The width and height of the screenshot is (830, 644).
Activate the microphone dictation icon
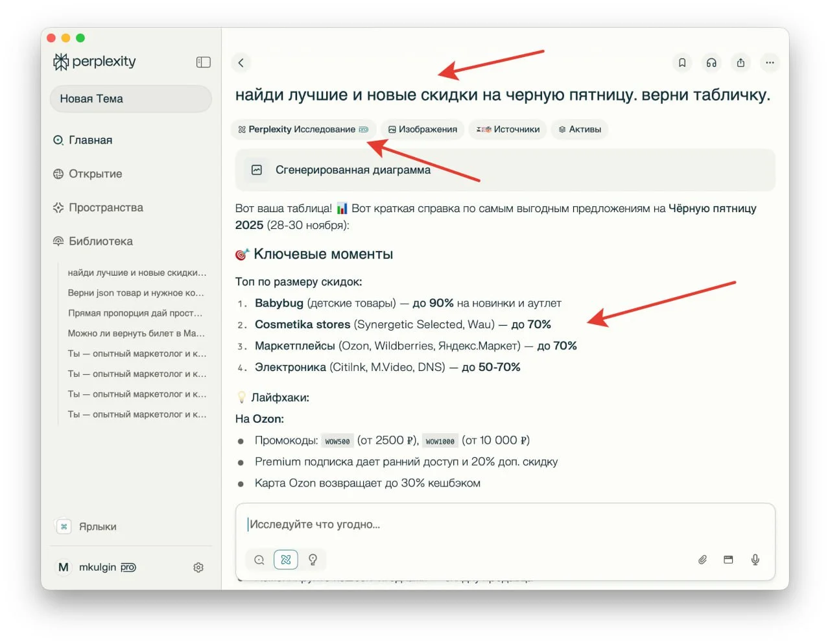pos(755,560)
